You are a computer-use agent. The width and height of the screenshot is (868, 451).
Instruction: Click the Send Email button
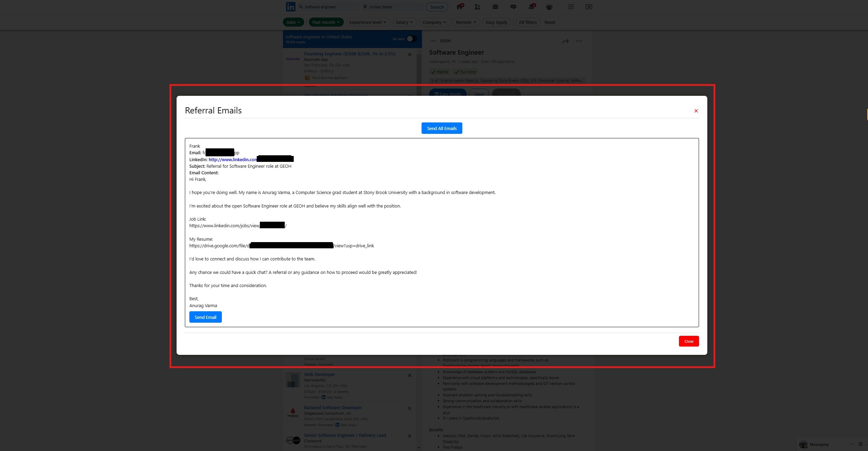pyautogui.click(x=205, y=317)
